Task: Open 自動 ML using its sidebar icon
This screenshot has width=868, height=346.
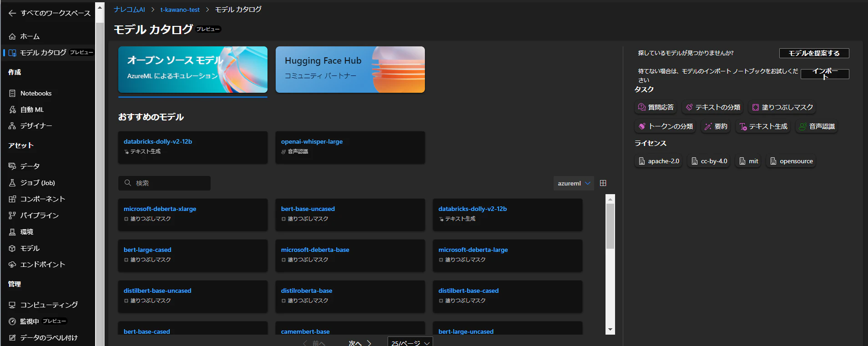Action: (x=12, y=110)
